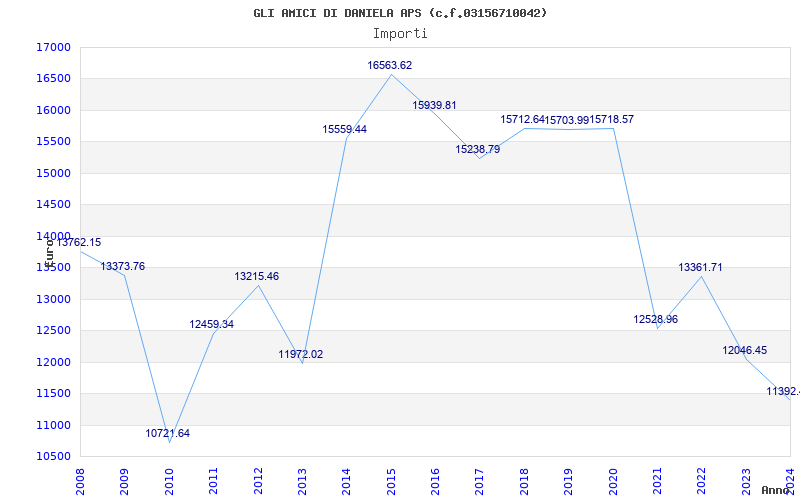Click the x-axis year 2019
800x500 pixels.
pyautogui.click(x=568, y=481)
